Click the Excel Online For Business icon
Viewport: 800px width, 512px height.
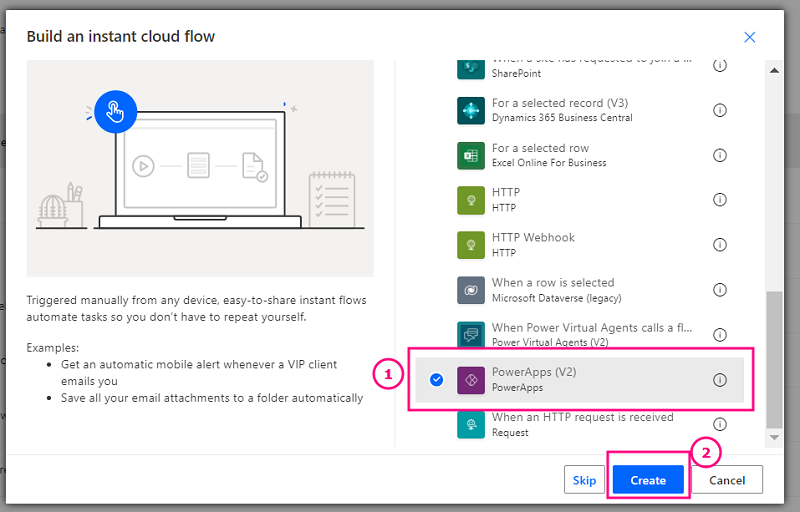470,155
